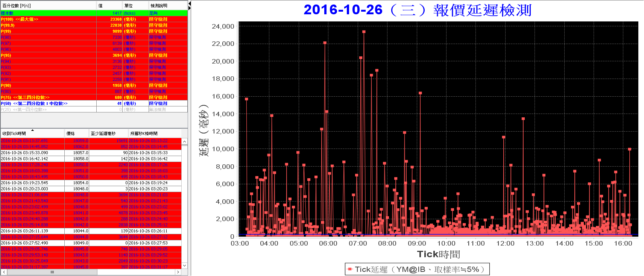The height and width of the screenshot is (276, 644).
Task: Click the Tick延遲 legend marker
Action: pos(350,269)
